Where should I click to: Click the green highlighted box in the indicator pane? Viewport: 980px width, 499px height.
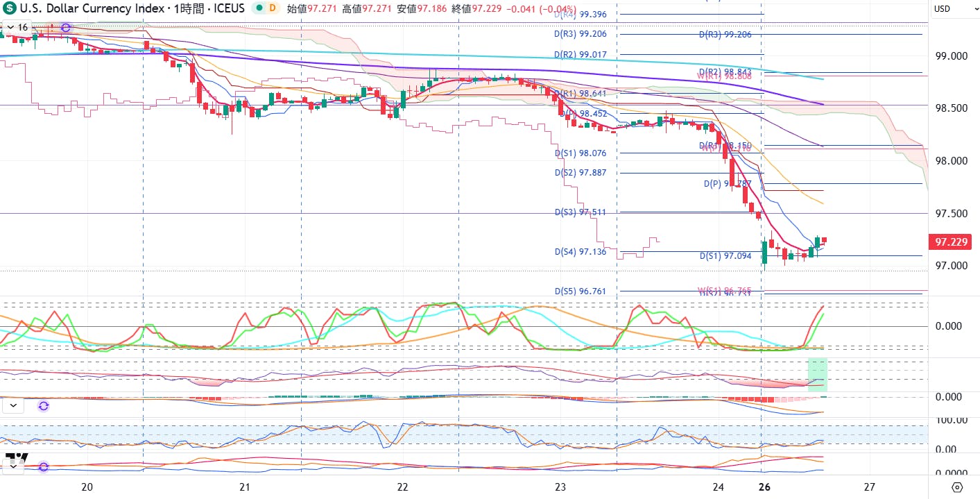pos(818,375)
